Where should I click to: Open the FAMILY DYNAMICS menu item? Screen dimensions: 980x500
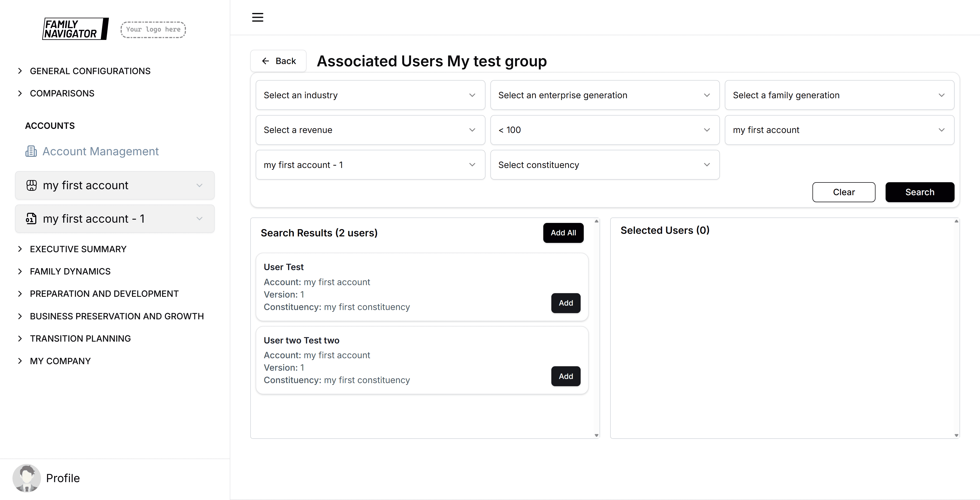click(x=69, y=271)
